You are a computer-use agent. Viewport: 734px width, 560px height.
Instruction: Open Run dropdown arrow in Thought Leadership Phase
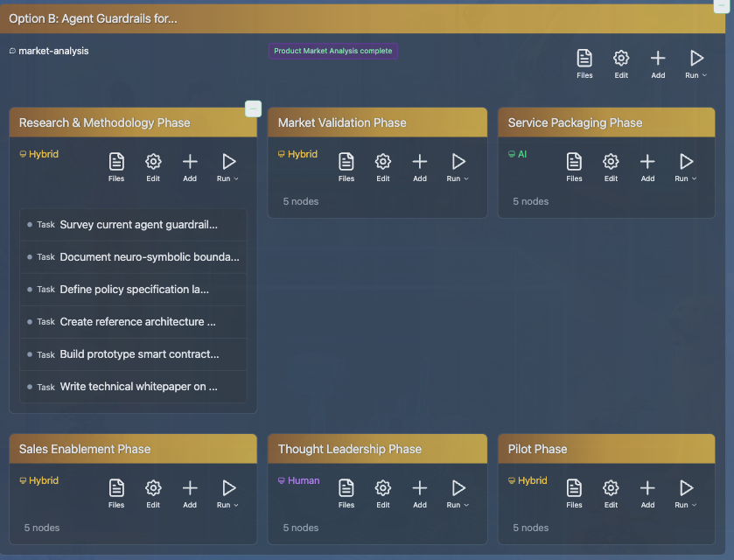(466, 505)
